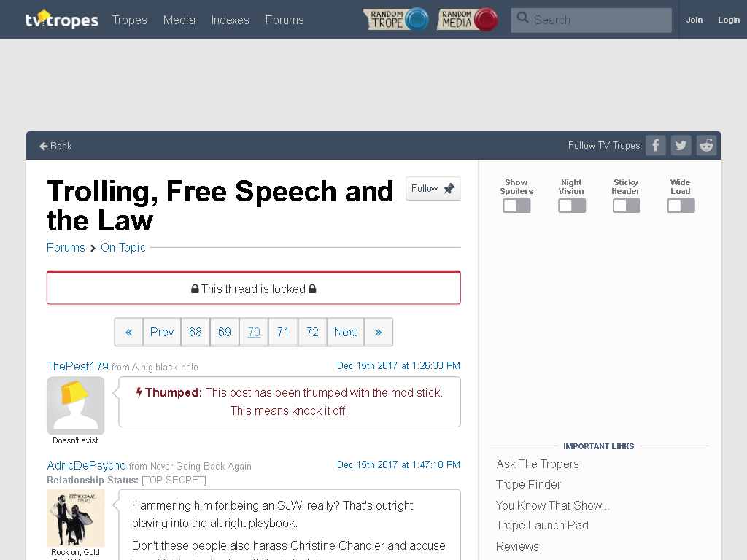Open TV Tropes Twitter page icon
Image resolution: width=747 pixels, height=560 pixels.
tap(681, 145)
